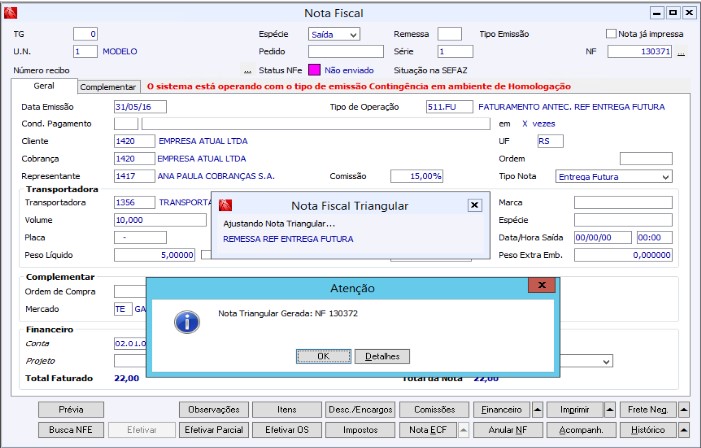
Task: Close the Nota Fiscal Triangular dialog
Action: (x=474, y=205)
